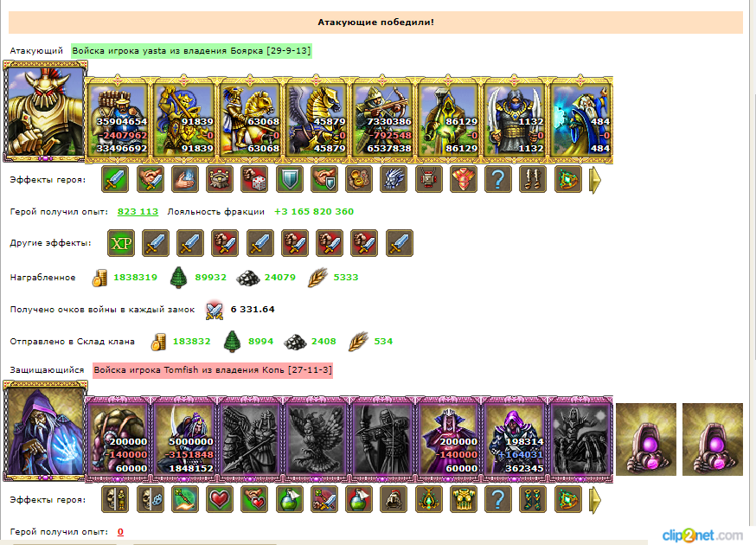Click the crossed swords war points icon
This screenshot has height=545, width=756.
click(214, 310)
